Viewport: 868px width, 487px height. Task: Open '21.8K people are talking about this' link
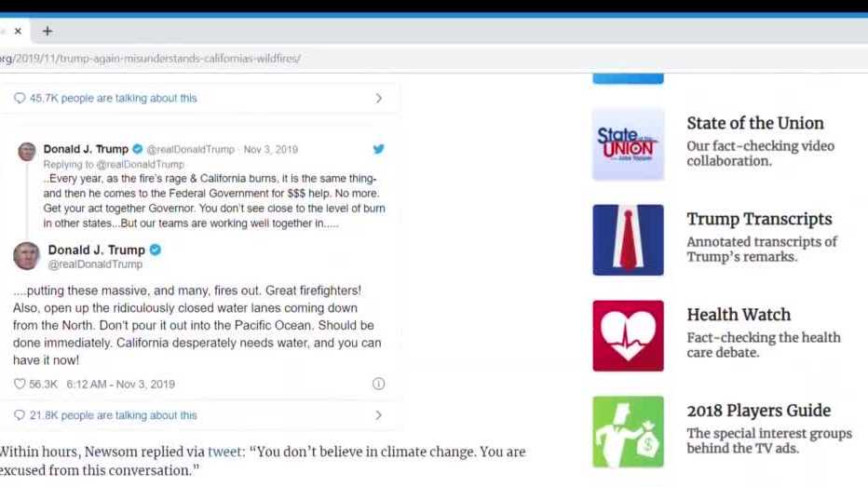pos(114,415)
